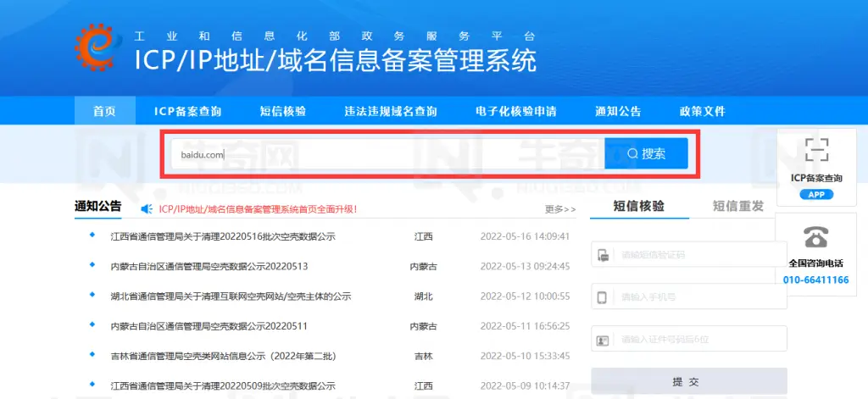Screen dimensions: 868x399
Task: Click the date 2022-05-09 10:14:37
Action: [x=525, y=385]
